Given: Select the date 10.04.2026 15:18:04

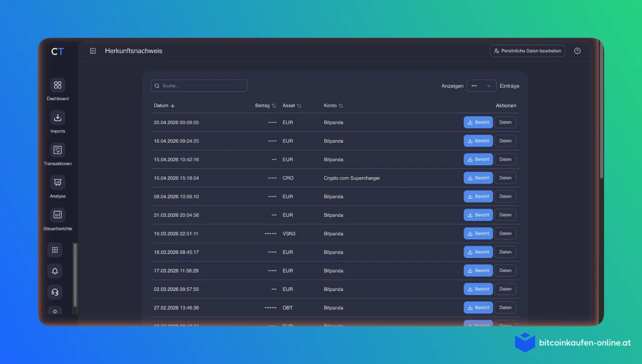Looking at the screenshot, I should [x=176, y=178].
